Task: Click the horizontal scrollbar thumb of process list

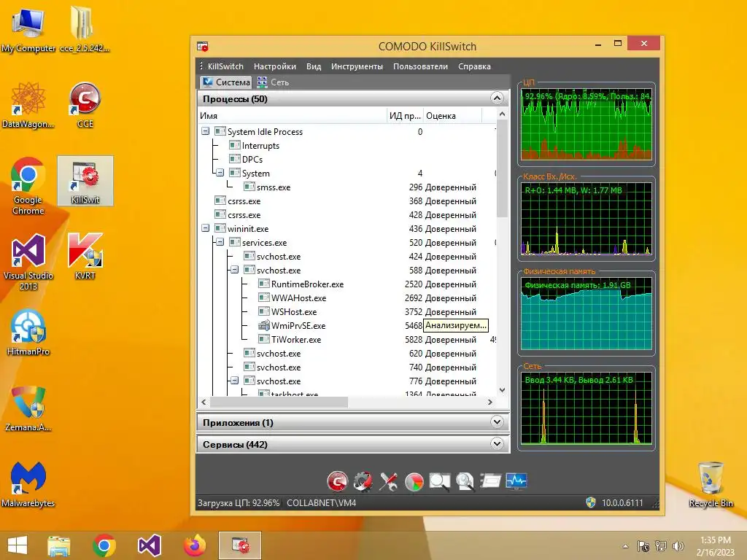Action: pyautogui.click(x=279, y=402)
